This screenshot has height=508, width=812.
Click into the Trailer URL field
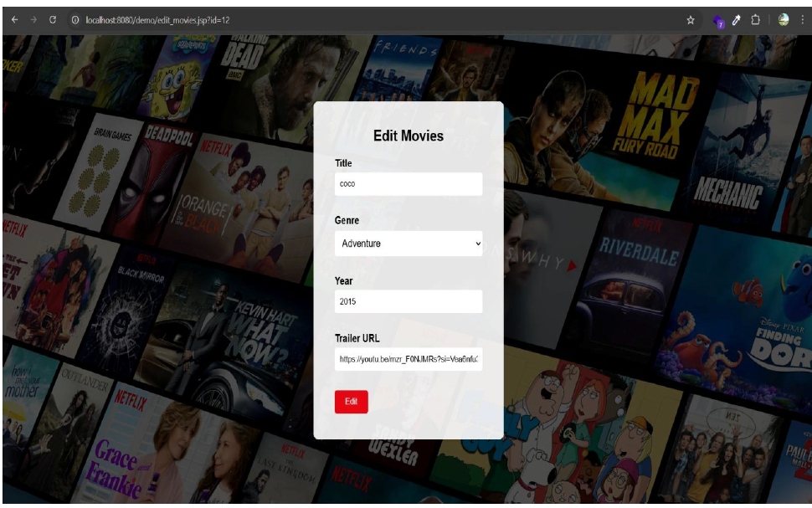pos(408,359)
